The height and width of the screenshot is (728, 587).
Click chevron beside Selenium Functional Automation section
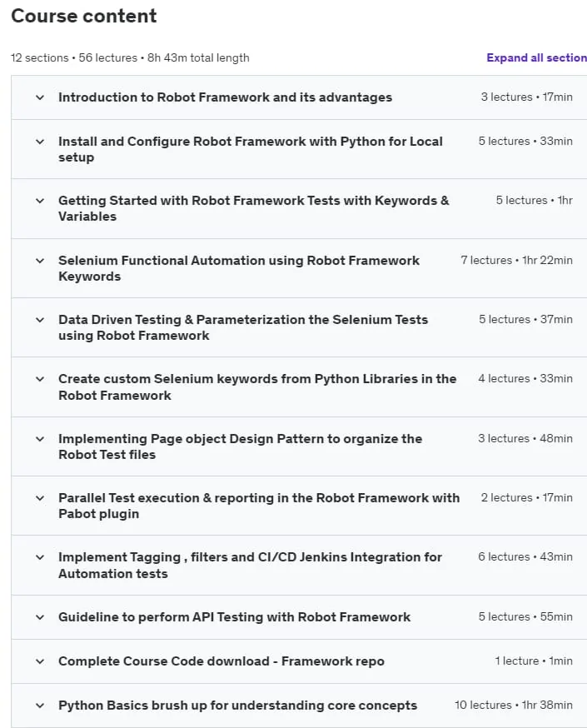(40, 261)
